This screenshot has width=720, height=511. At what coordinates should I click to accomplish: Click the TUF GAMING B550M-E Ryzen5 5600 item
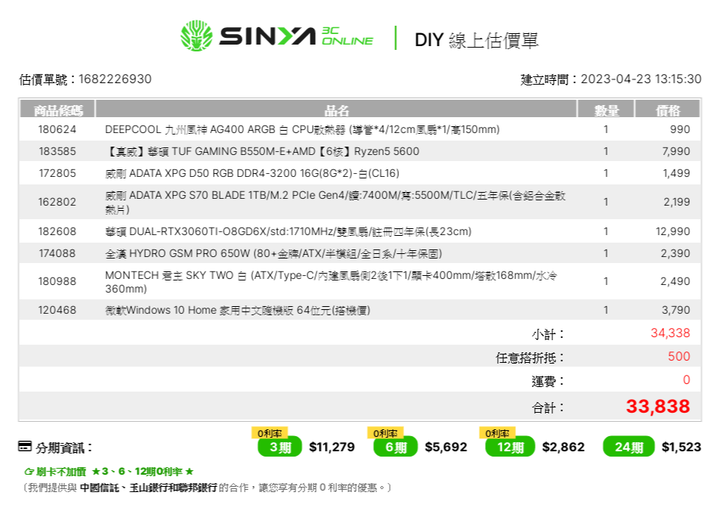(x=262, y=151)
